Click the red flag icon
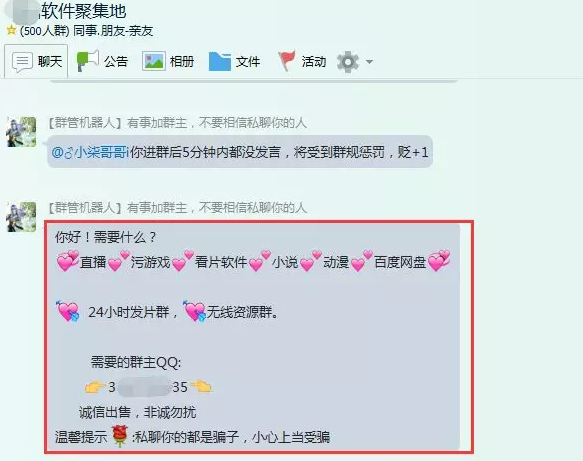This screenshot has height=461, width=583. pos(287,61)
